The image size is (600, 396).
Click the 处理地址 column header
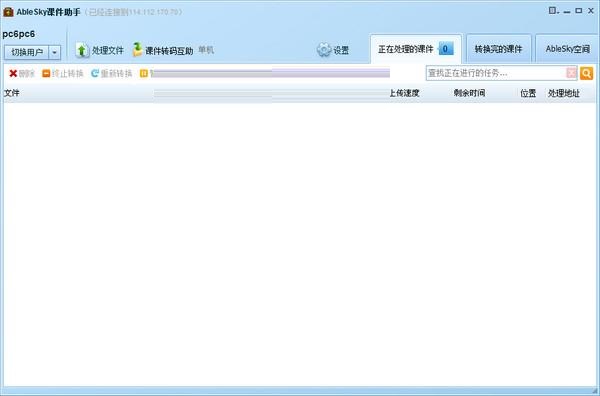coord(563,93)
